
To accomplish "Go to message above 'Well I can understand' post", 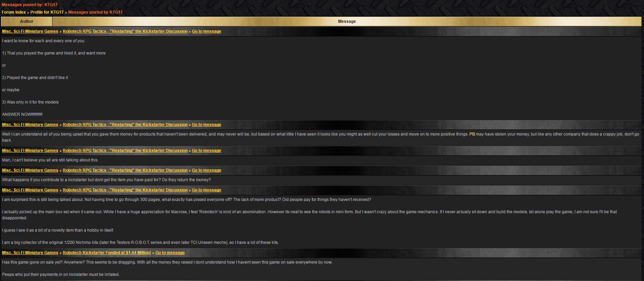I will point(206,125).
